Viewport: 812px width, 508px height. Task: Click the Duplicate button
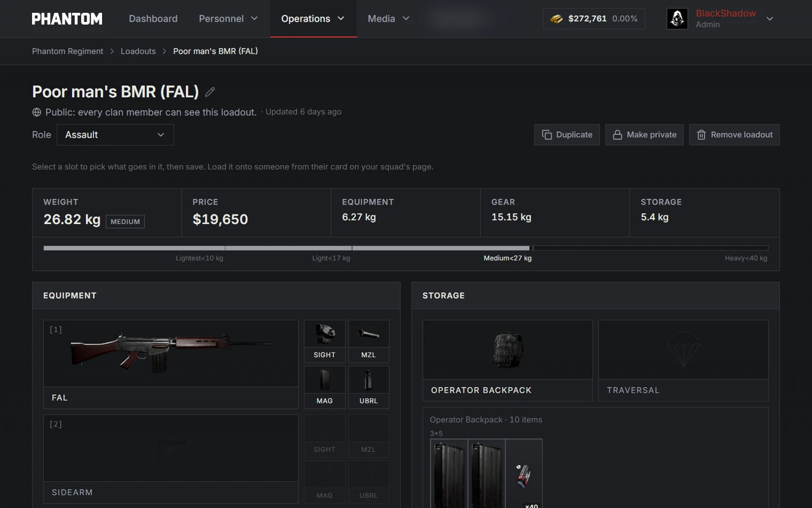(x=567, y=135)
